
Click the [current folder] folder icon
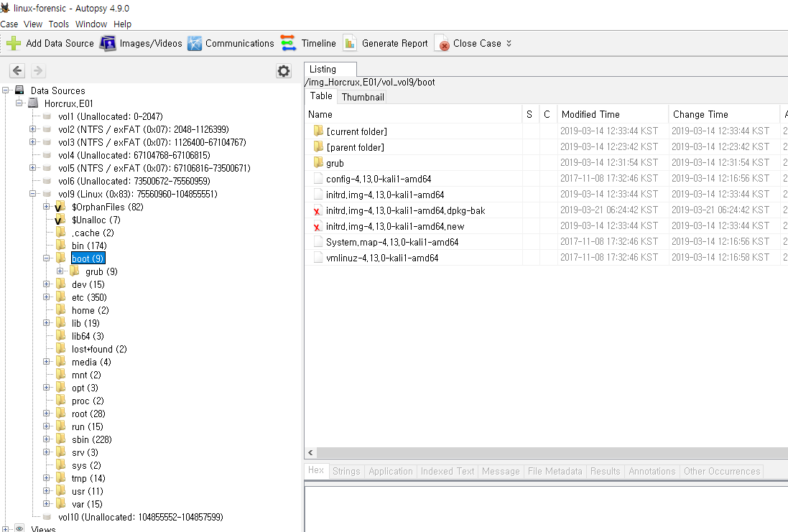[x=318, y=131]
